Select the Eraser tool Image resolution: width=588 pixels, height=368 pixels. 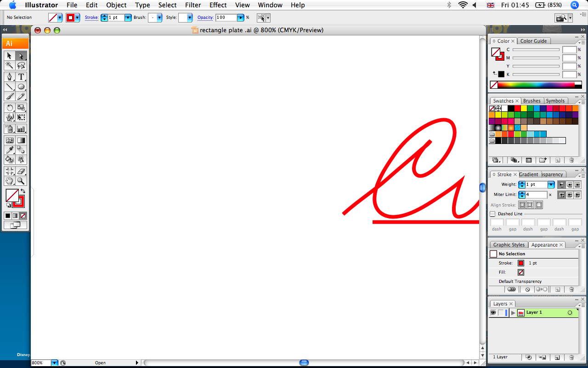pos(21,171)
